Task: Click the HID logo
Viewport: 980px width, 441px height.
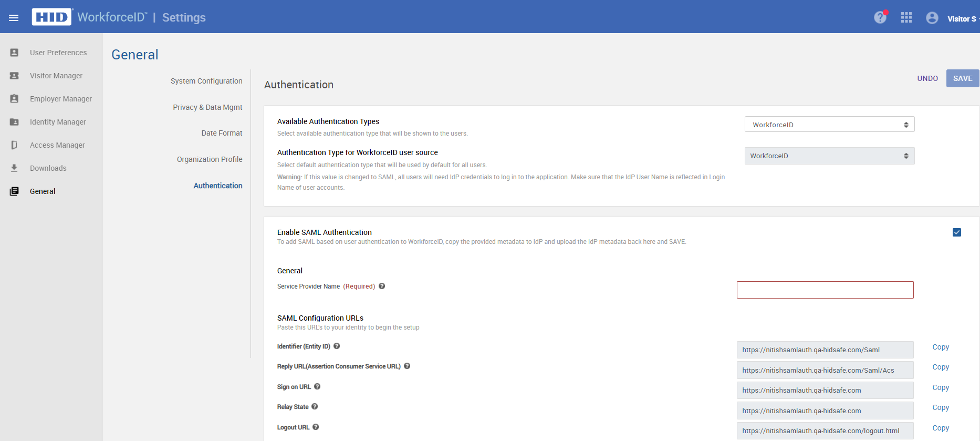Action: pyautogui.click(x=51, y=17)
